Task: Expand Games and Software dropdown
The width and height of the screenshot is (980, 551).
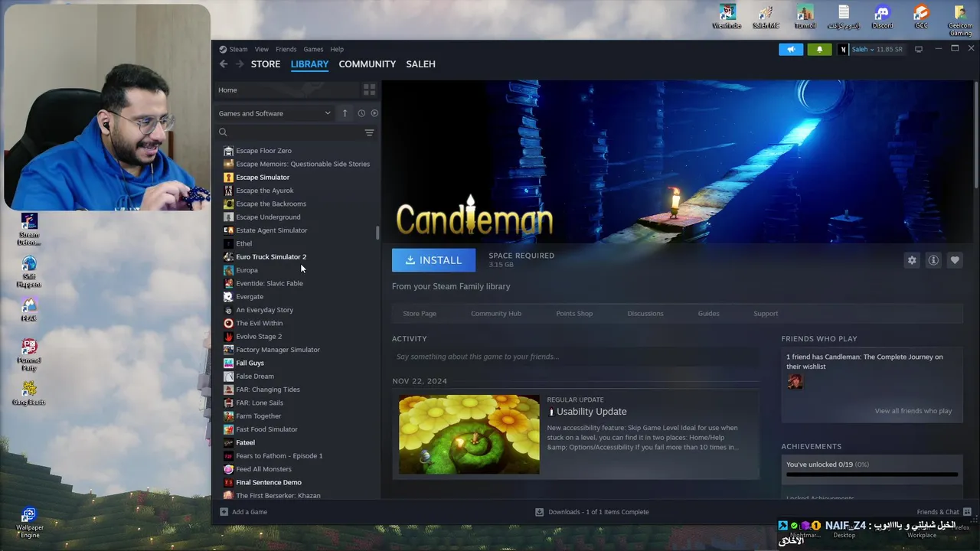Action: [x=275, y=113]
